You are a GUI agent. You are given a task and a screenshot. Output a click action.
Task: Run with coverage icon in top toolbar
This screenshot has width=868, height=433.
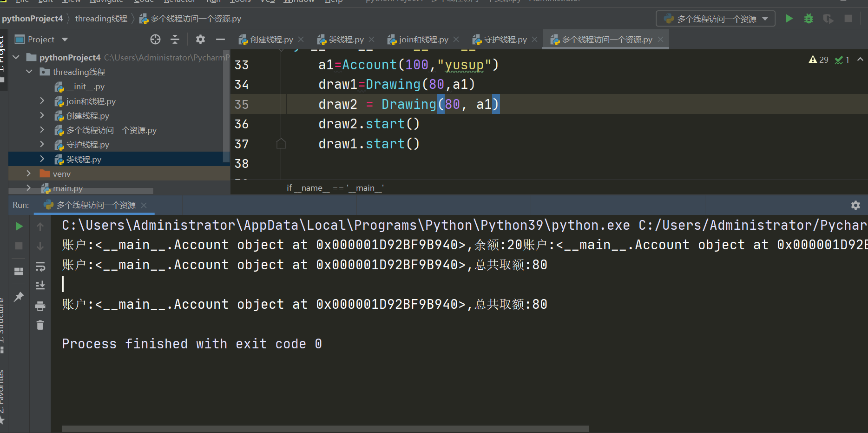(x=828, y=19)
